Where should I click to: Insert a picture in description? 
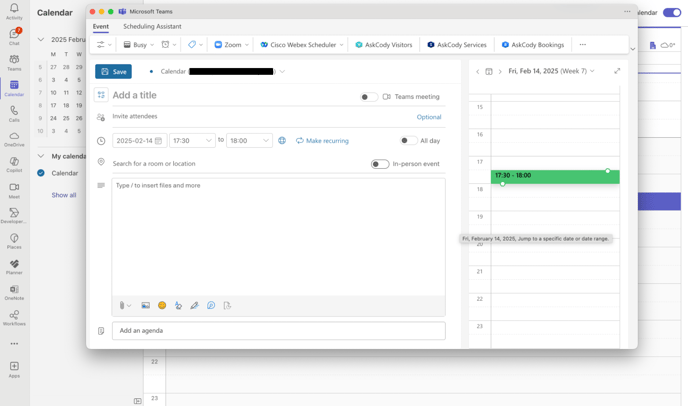pos(146,305)
